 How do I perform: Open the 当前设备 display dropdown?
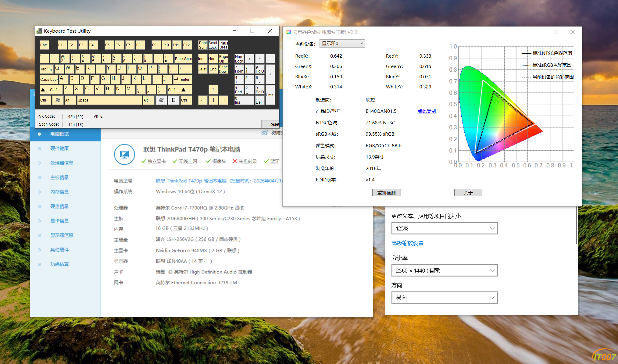point(342,44)
